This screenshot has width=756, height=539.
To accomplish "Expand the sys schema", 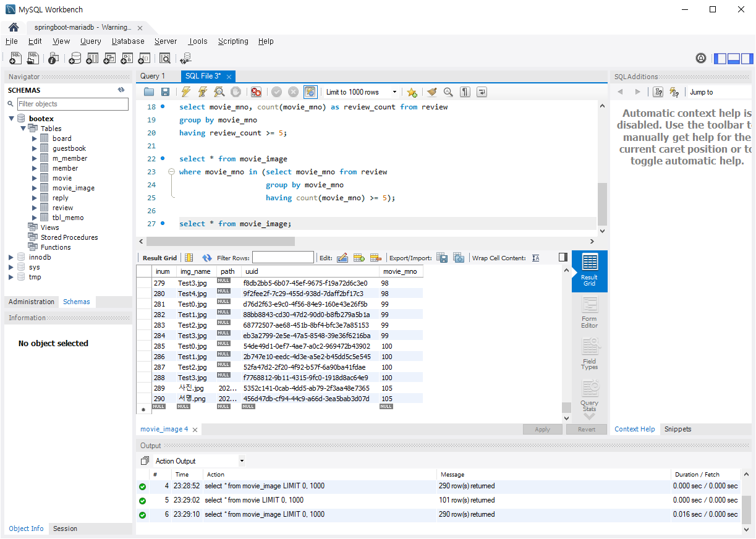I will tap(11, 267).
